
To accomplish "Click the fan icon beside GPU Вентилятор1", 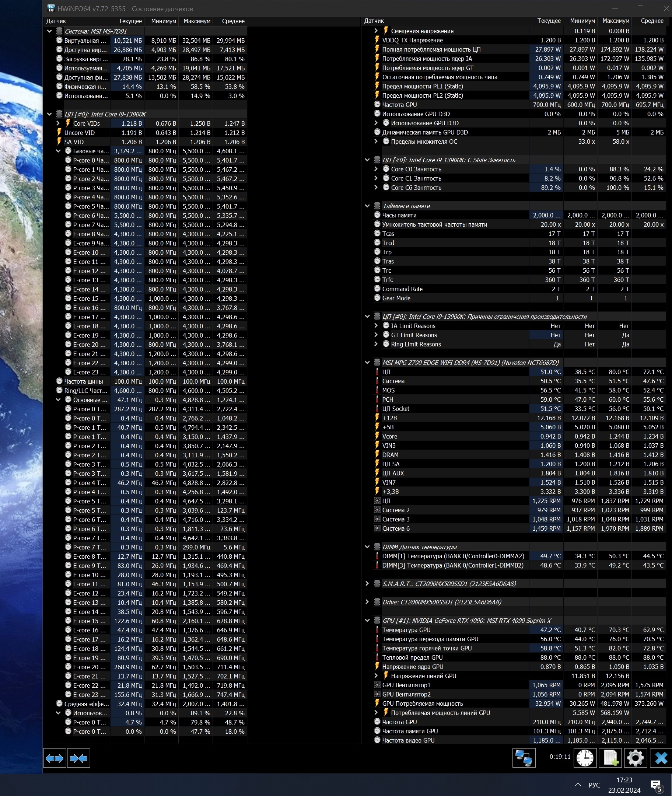I will 377,685.
